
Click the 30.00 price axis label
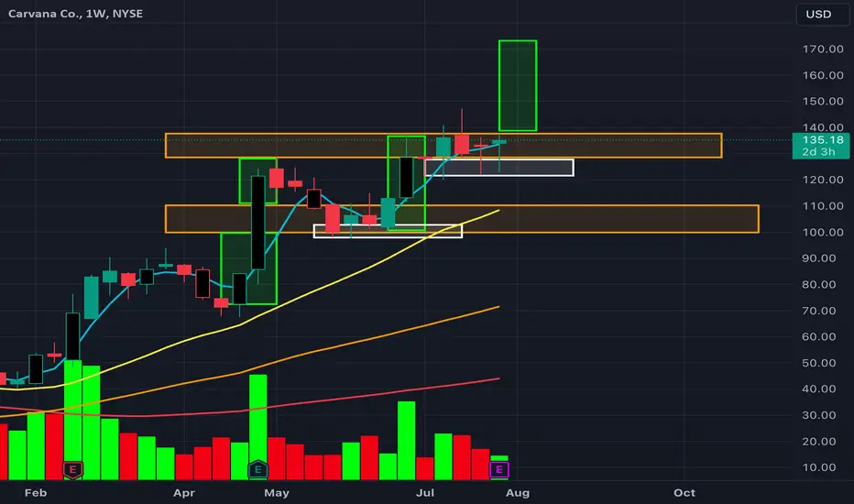818,415
